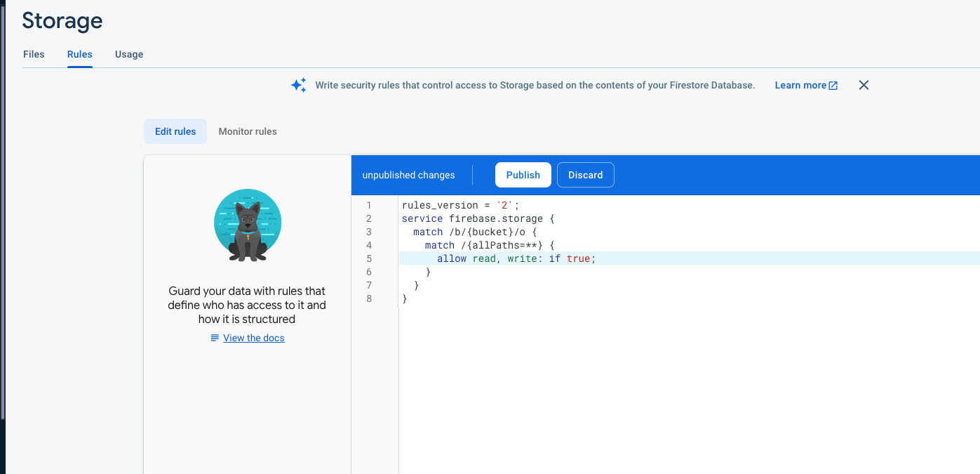Publish the unpublished rule changes

[523, 175]
